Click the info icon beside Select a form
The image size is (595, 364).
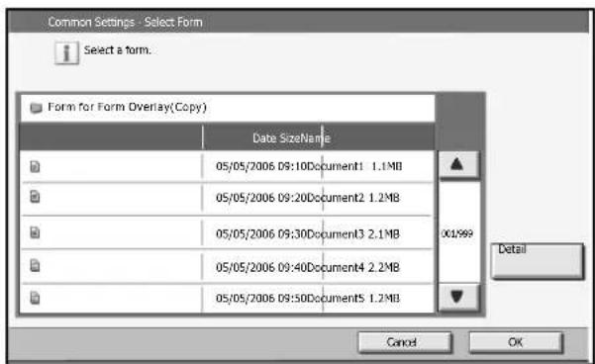(66, 52)
